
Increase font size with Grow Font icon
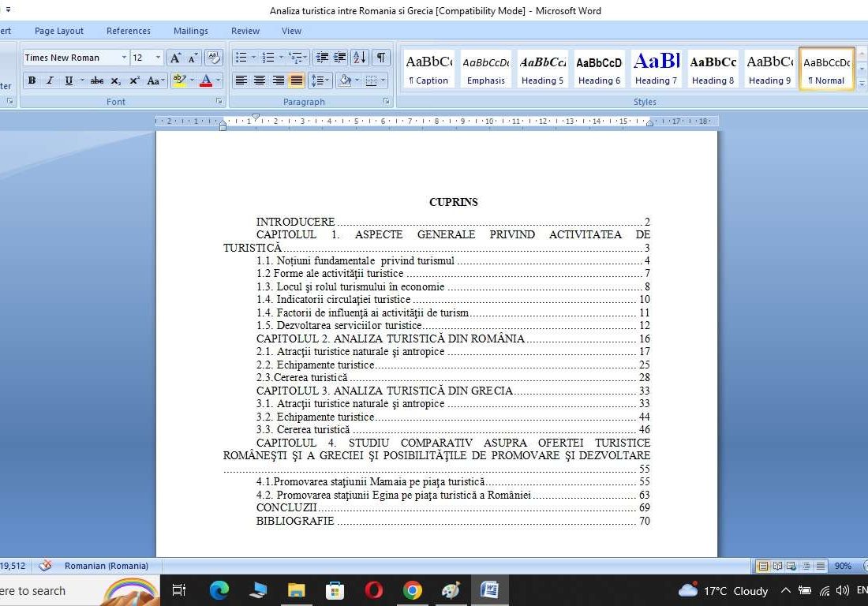pos(176,58)
